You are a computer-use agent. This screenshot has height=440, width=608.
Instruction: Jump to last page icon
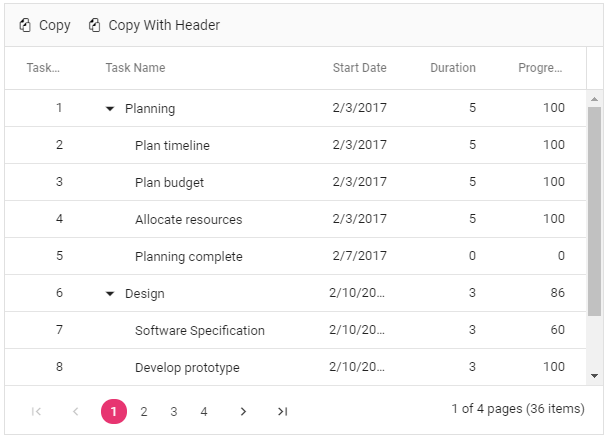tap(282, 411)
